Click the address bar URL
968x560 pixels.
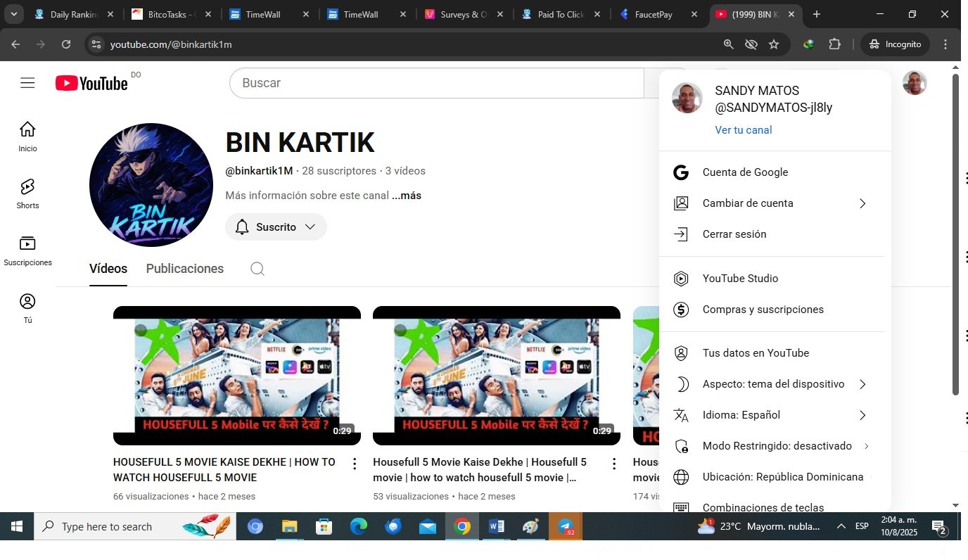(x=171, y=44)
